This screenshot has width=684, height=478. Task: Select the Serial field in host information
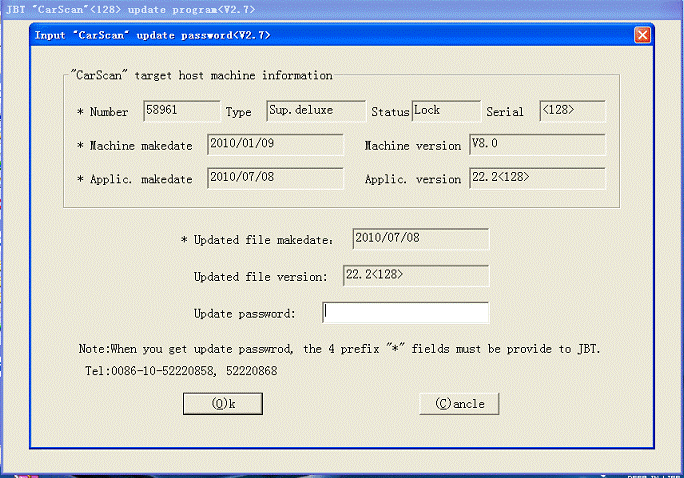pos(572,110)
